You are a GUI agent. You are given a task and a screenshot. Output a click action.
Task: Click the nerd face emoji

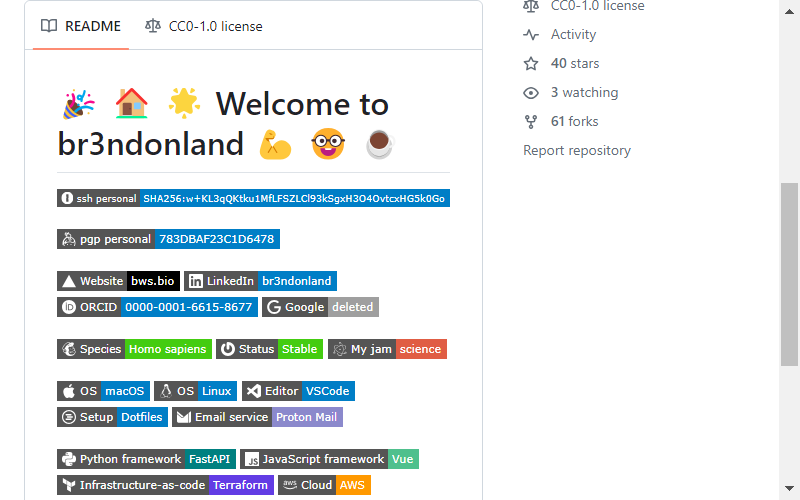(x=328, y=144)
